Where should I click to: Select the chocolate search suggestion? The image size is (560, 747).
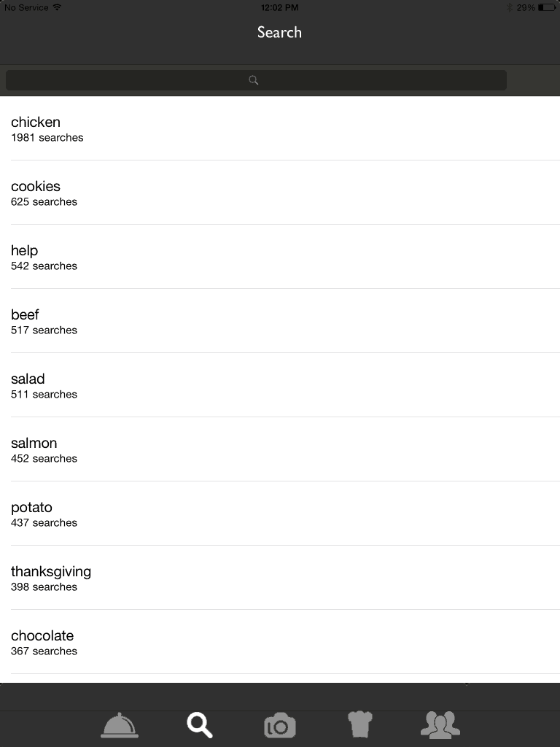tap(280, 642)
